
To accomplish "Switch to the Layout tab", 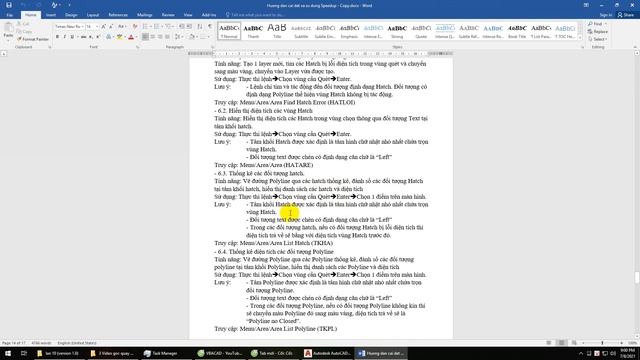I will pos(93,15).
